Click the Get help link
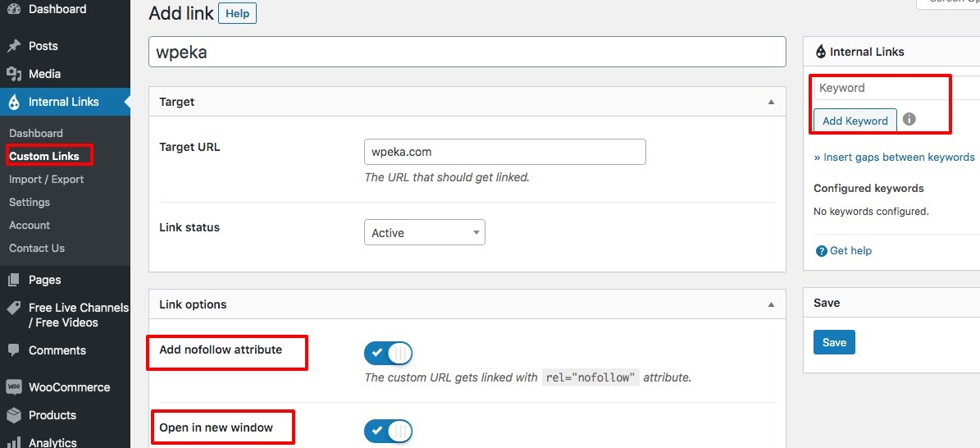980x448 pixels. (x=850, y=251)
